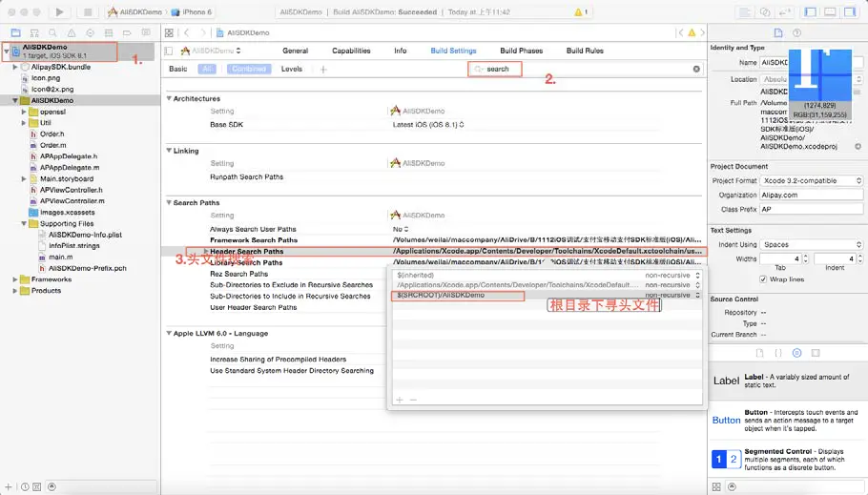This screenshot has width=868, height=495.
Task: Select the Assistant editor button
Action: [765, 11]
